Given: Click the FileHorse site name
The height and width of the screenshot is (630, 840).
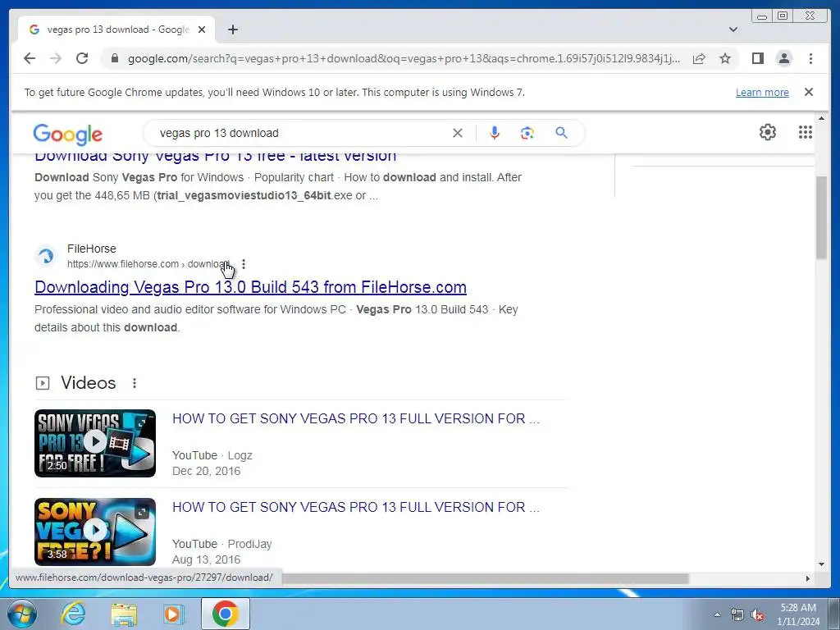Looking at the screenshot, I should (x=92, y=249).
